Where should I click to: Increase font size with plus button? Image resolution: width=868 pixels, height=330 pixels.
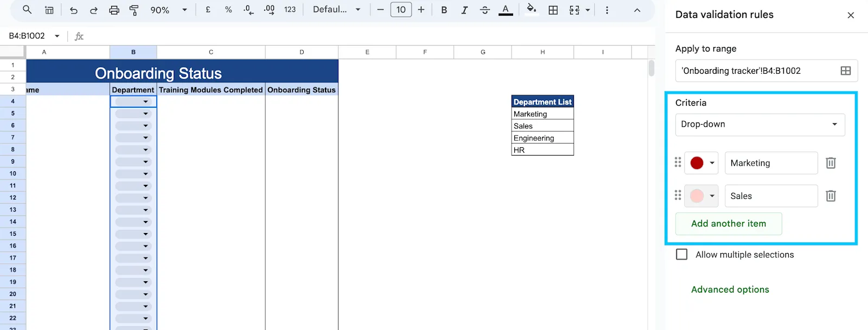click(421, 10)
